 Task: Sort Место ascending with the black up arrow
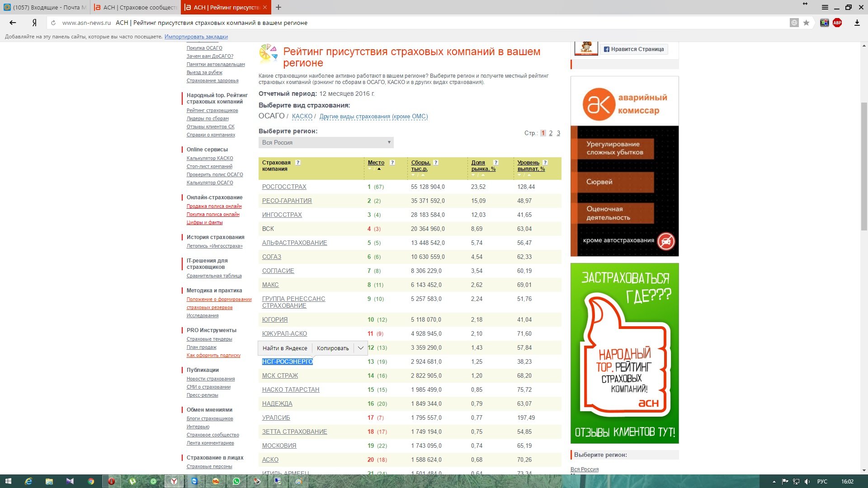click(x=379, y=169)
